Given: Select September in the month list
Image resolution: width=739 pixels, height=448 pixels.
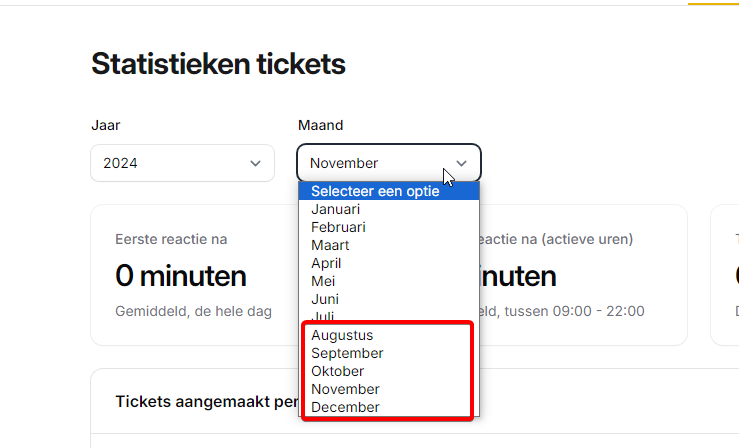Looking at the screenshot, I should (347, 353).
